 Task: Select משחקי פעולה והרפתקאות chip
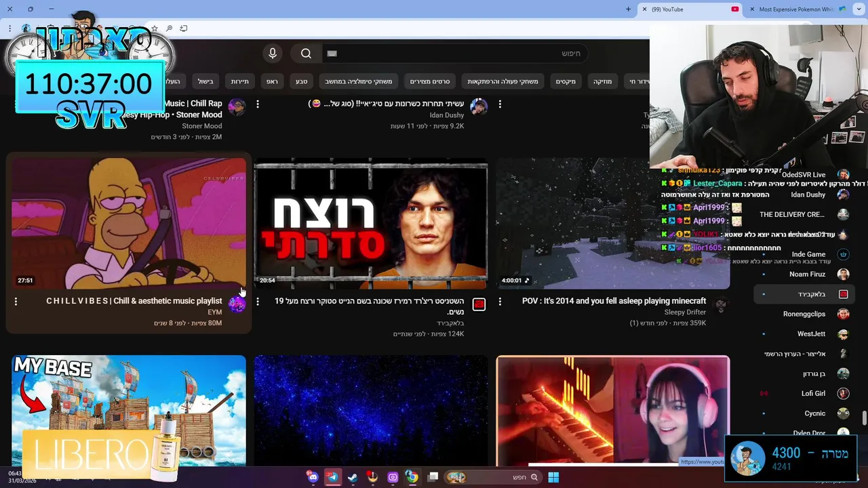click(502, 81)
